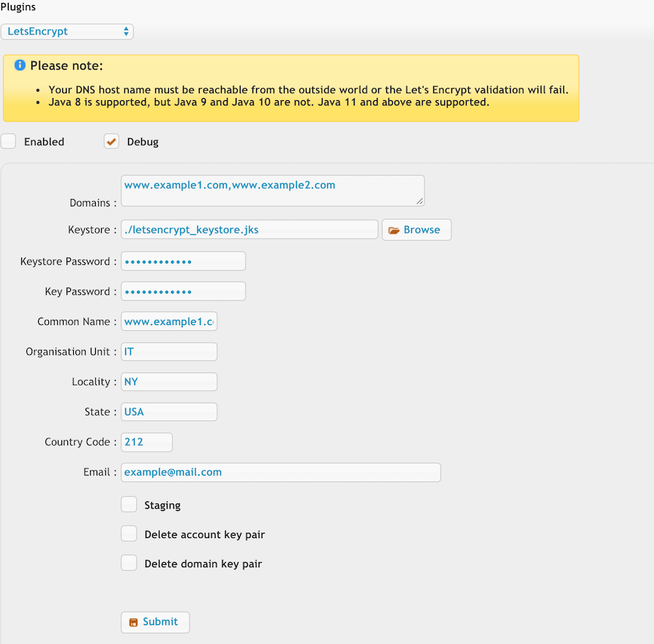
Task: Enable the LetsEncrypt plugin checkbox
Action: [x=8, y=141]
